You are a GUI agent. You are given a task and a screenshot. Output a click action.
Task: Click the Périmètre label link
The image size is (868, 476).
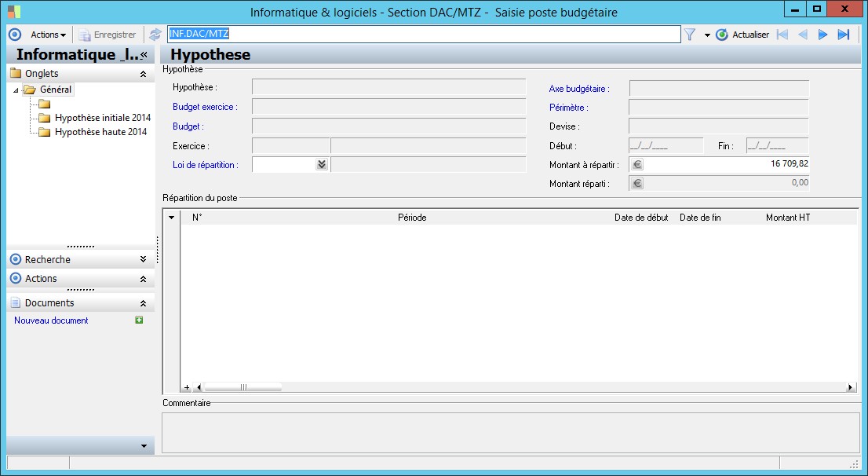pos(568,108)
